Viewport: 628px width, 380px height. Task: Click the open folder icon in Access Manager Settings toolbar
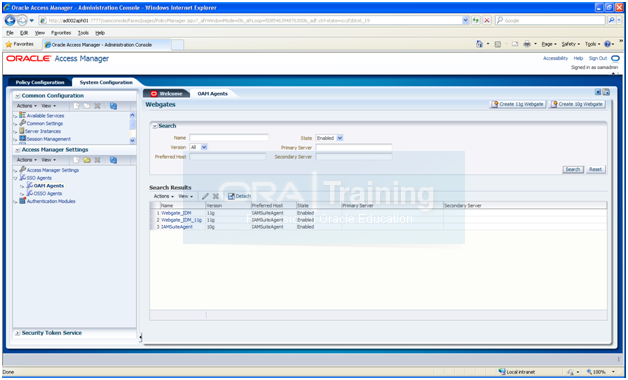click(x=87, y=160)
